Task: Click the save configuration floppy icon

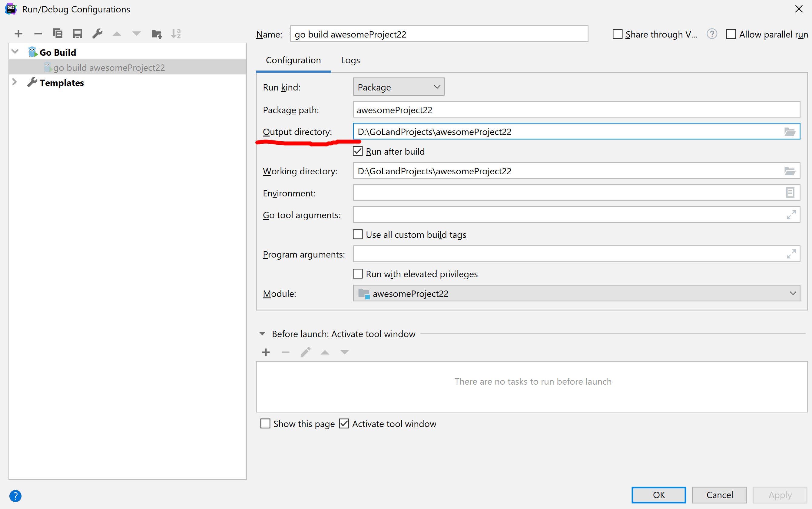Action: (x=78, y=34)
